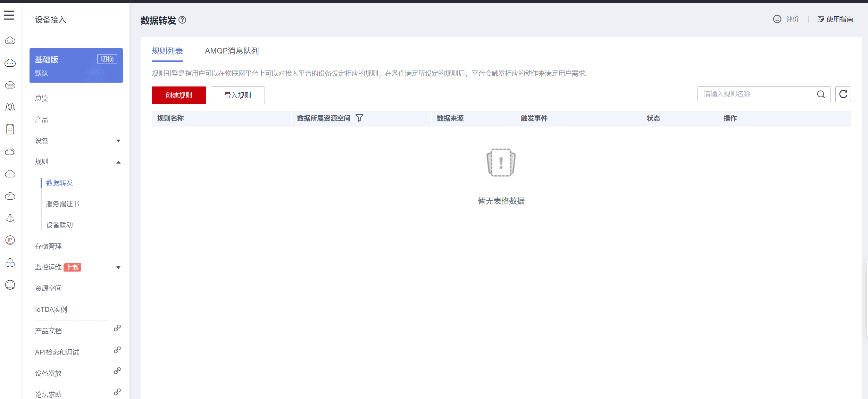Click the IP icon in left rail
Viewport: 868px width, 399px height.
pos(10,240)
